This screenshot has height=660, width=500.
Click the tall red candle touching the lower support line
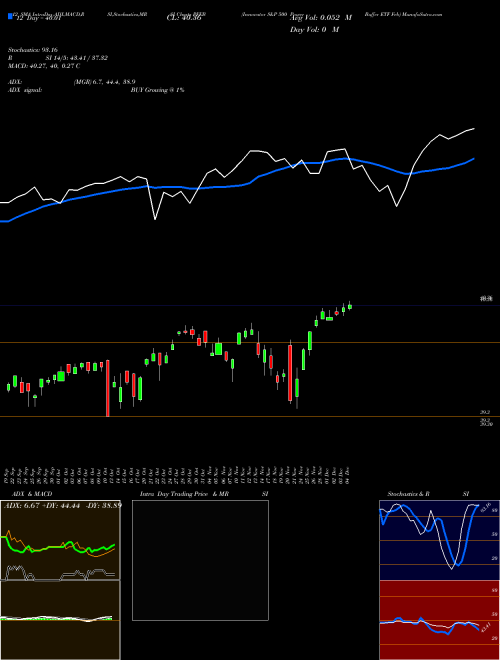click(108, 388)
